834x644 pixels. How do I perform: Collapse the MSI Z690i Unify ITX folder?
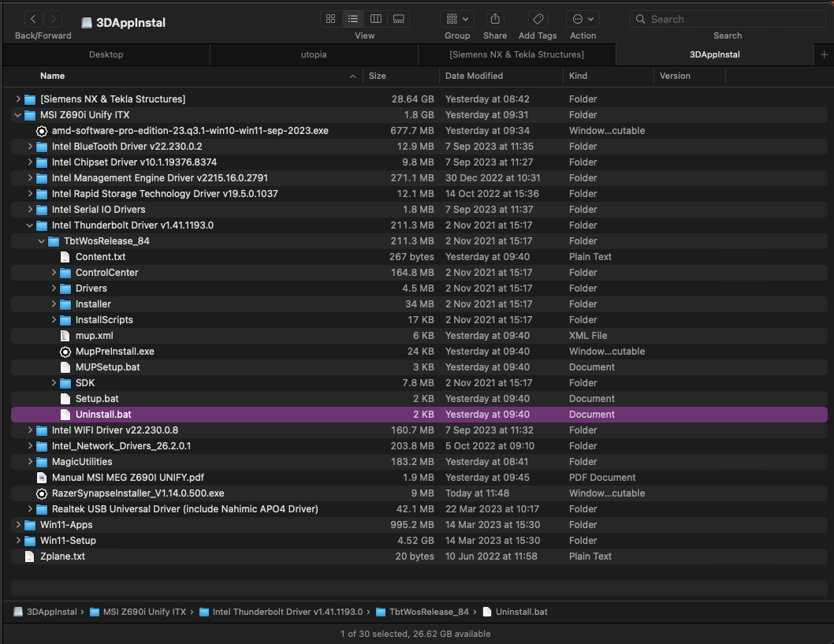[x=17, y=114]
